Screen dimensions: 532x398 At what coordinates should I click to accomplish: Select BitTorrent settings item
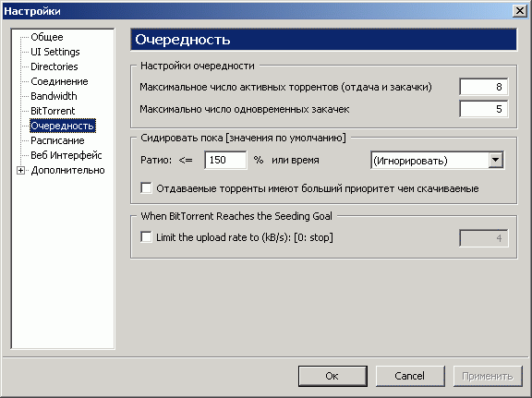tap(53, 111)
